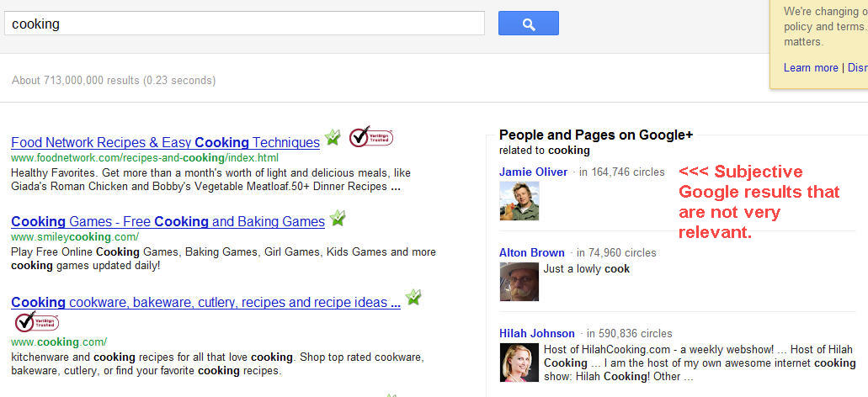This screenshot has width=868, height=397.
Task: Focus the search box containing cooking
Action: [x=245, y=24]
